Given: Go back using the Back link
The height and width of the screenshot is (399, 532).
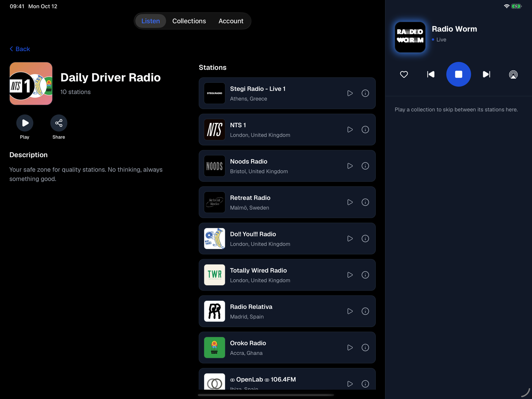Looking at the screenshot, I should [20, 49].
